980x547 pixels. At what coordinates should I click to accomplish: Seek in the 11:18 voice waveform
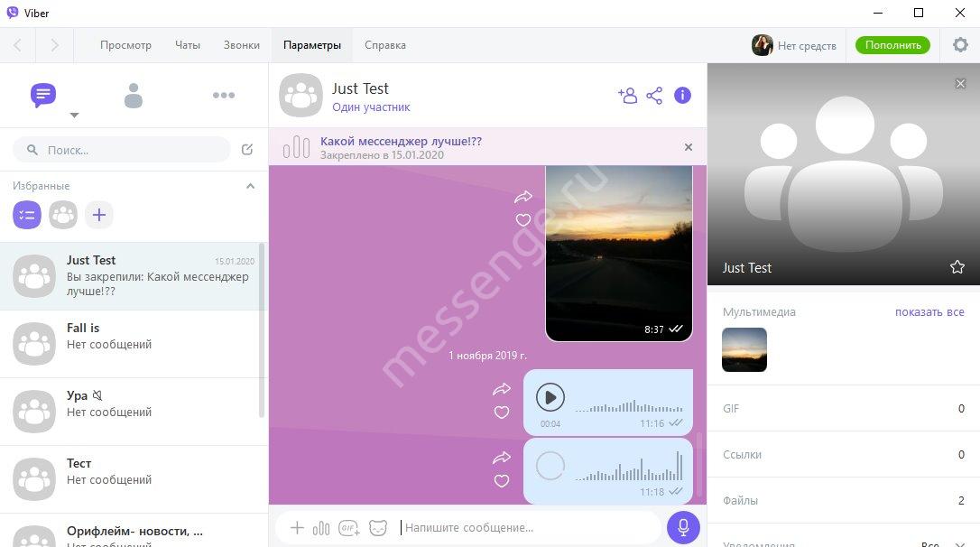tap(629, 468)
